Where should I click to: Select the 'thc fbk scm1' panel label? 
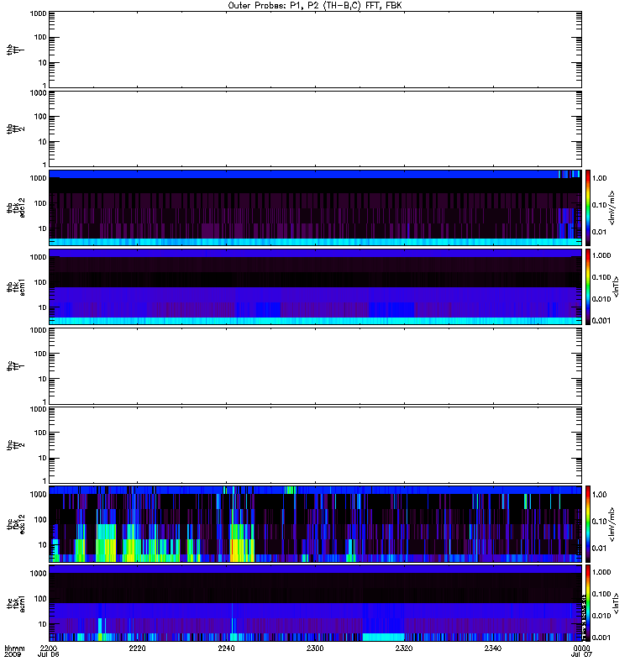pos(15,603)
